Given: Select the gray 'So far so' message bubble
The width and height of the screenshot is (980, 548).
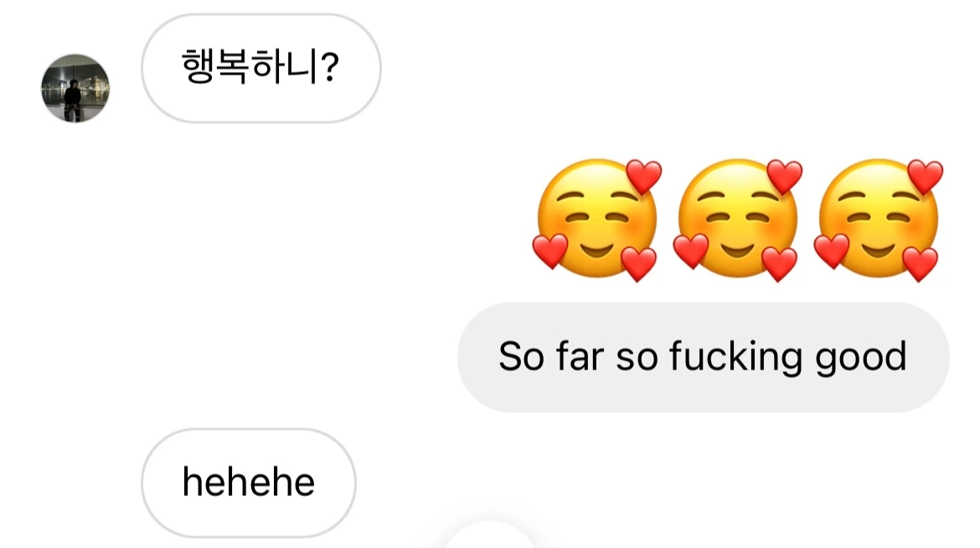Looking at the screenshot, I should [703, 357].
